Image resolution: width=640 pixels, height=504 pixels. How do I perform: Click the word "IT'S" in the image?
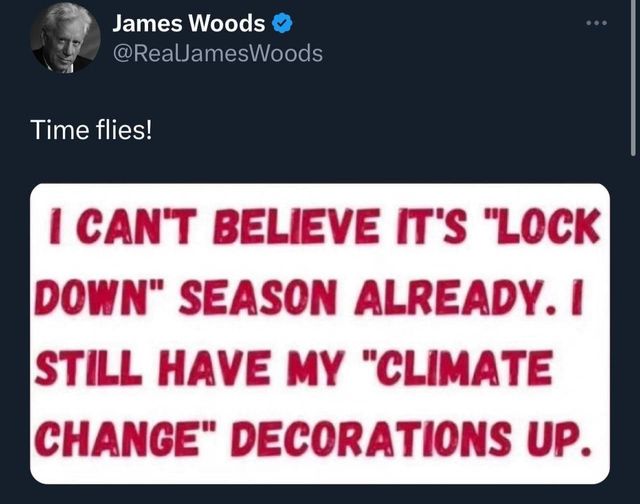click(x=432, y=226)
